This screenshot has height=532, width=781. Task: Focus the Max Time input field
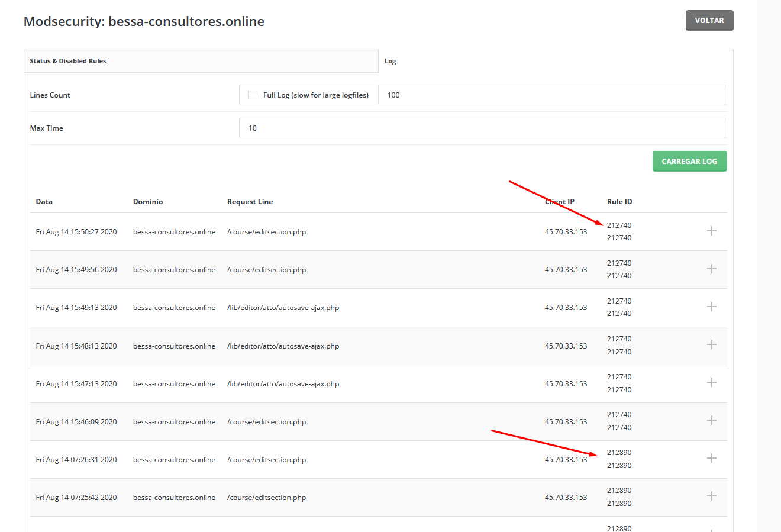click(x=482, y=128)
